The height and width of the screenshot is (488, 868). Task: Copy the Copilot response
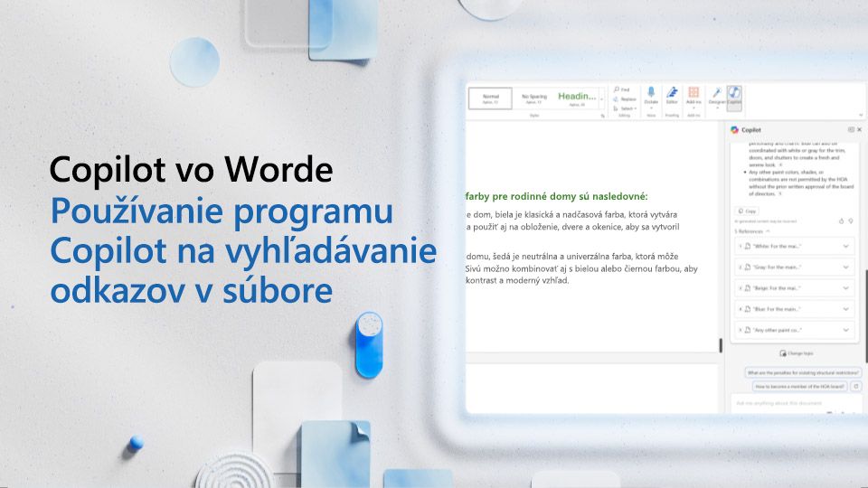click(747, 211)
